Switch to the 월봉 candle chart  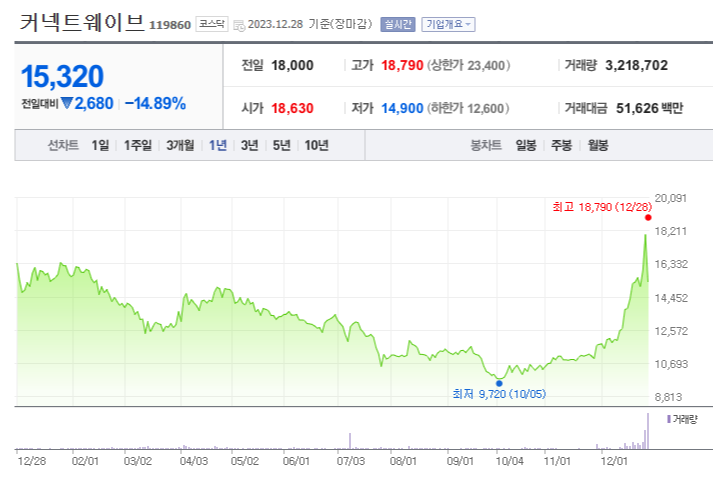pos(598,145)
